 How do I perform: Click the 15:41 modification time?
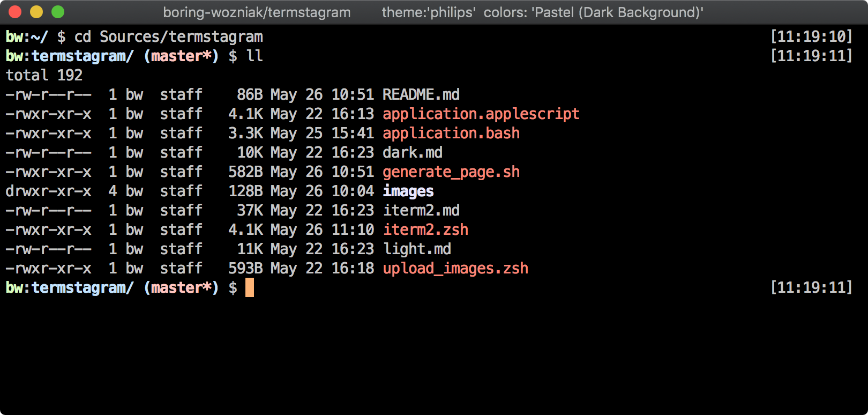[x=353, y=134]
